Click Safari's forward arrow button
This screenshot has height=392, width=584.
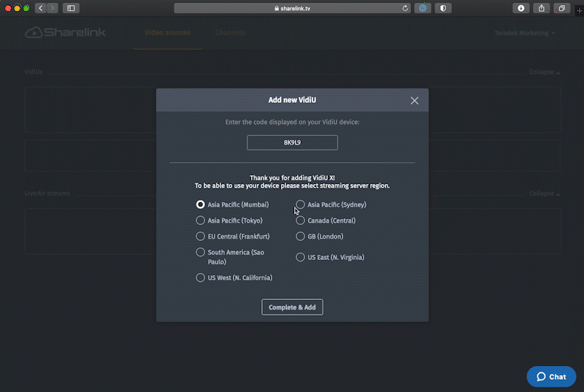(53, 8)
